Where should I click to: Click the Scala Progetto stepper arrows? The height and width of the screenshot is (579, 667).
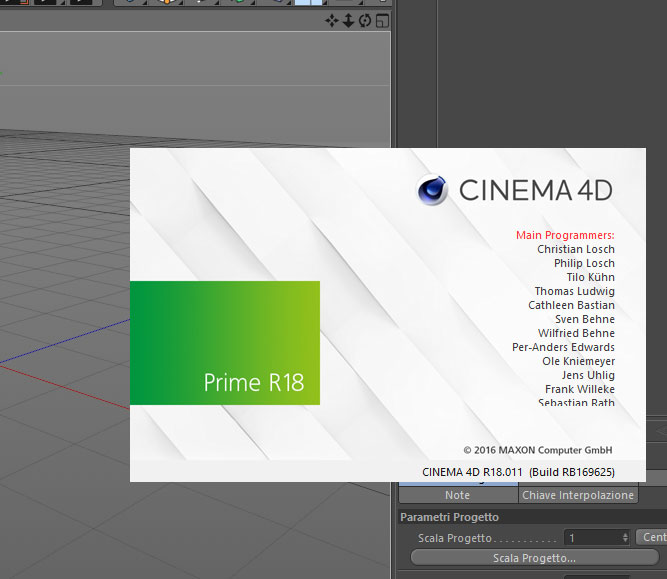pos(625,538)
